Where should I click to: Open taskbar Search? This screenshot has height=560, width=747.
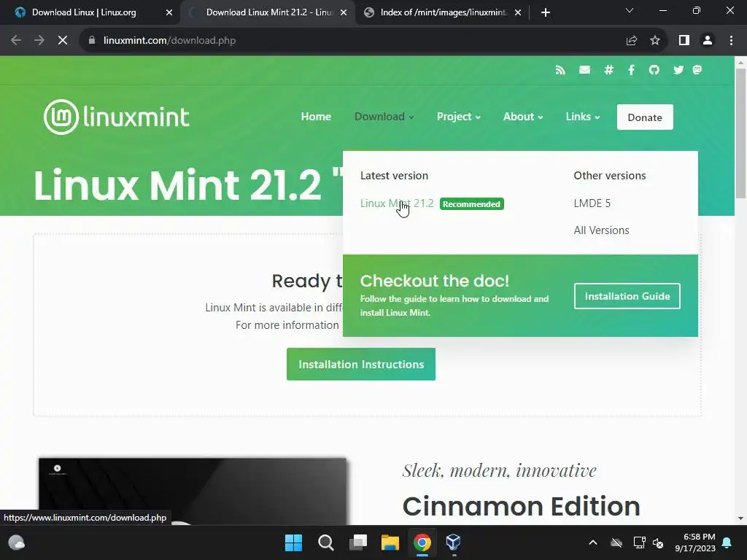pos(326,542)
